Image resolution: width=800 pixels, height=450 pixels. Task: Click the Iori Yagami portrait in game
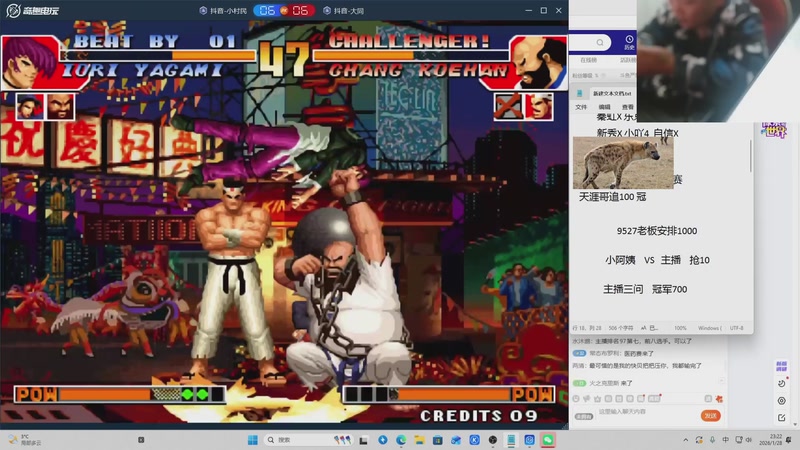tap(31, 62)
